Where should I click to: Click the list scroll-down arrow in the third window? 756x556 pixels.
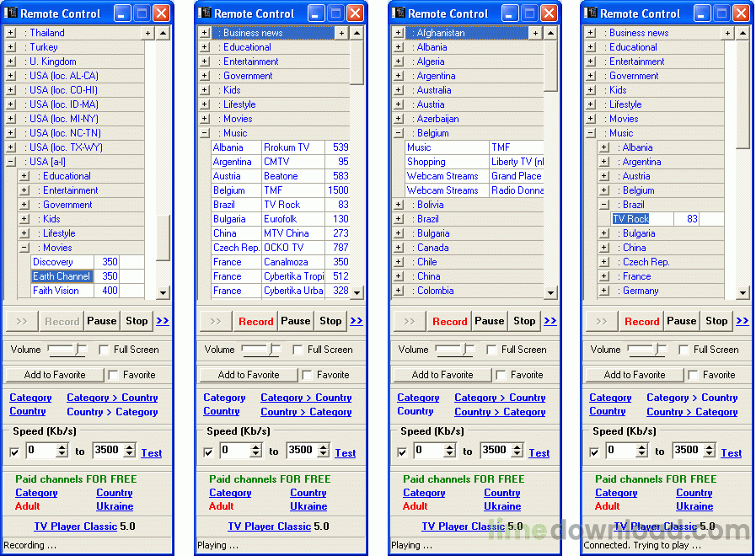[550, 292]
